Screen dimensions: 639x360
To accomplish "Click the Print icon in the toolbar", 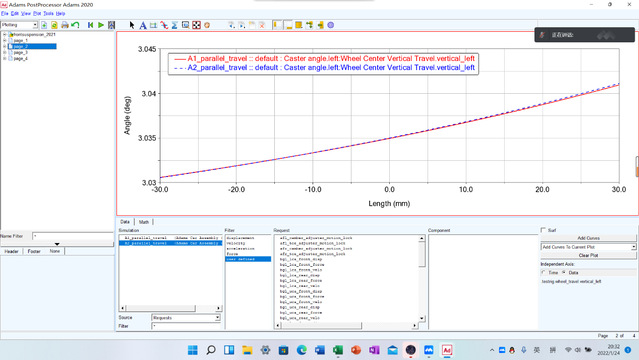I will (65, 25).
